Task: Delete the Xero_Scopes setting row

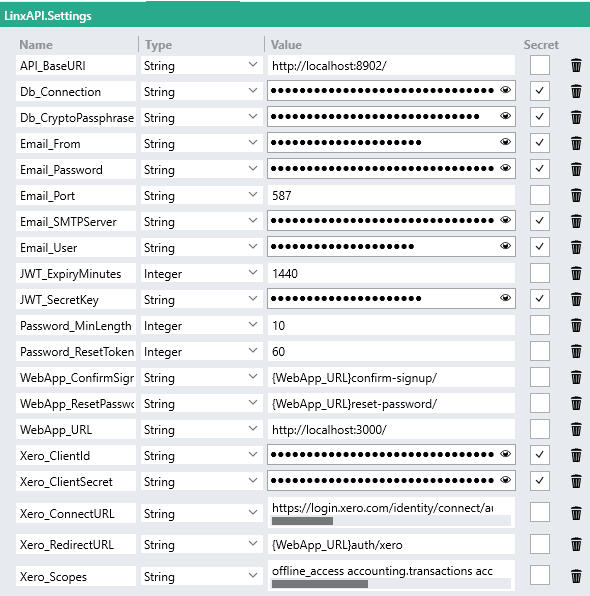Action: point(576,576)
